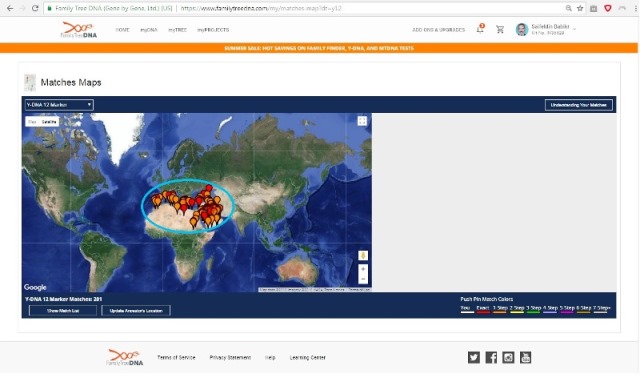Open Terms of Service link
The height and width of the screenshot is (386, 640).
[176, 357]
